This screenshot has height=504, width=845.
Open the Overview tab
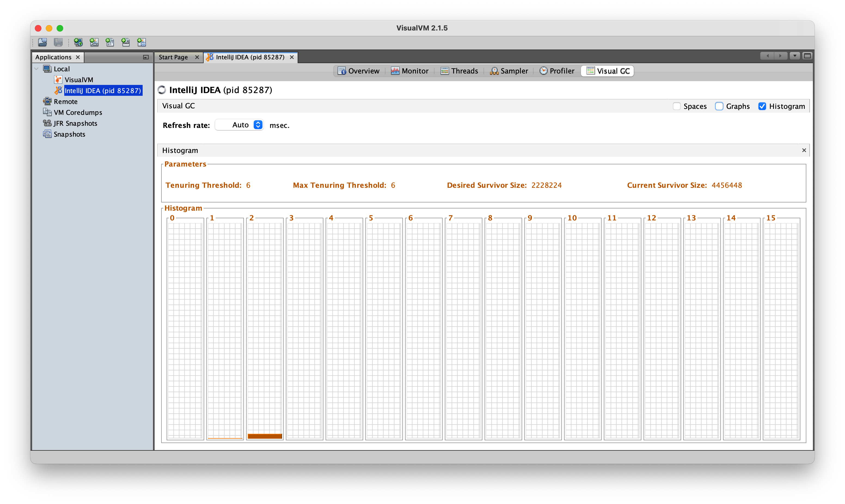click(359, 71)
